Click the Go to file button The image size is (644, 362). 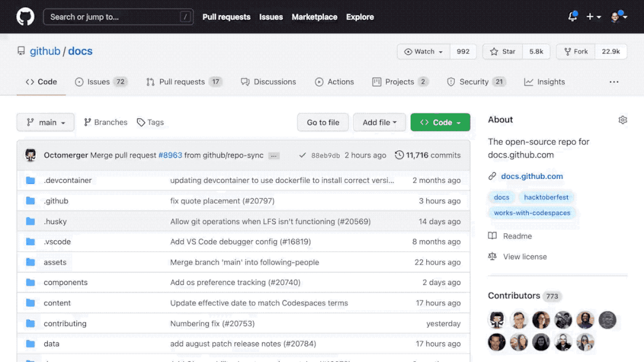323,122
